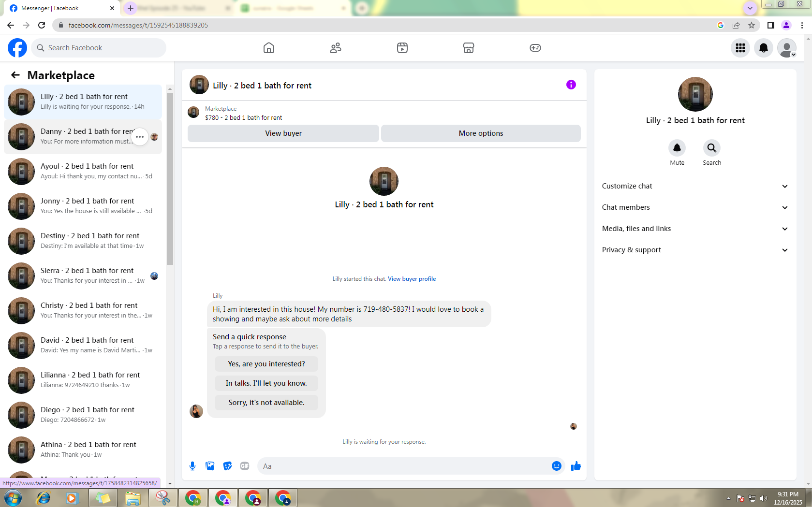Open options menu for Danny conversation
This screenshot has width=812, height=507.
coord(140,137)
